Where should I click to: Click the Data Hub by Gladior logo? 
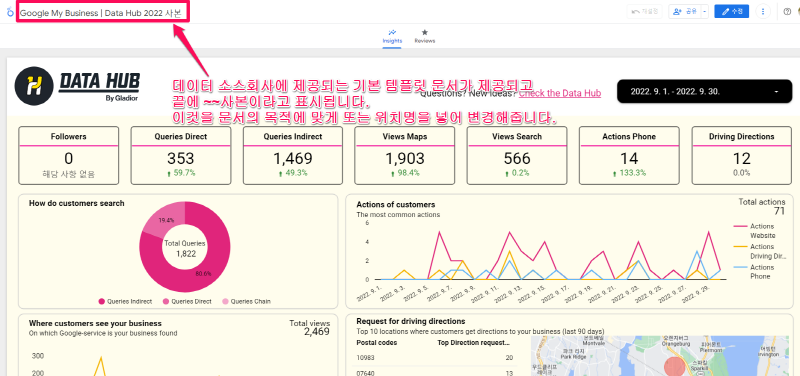(77, 85)
